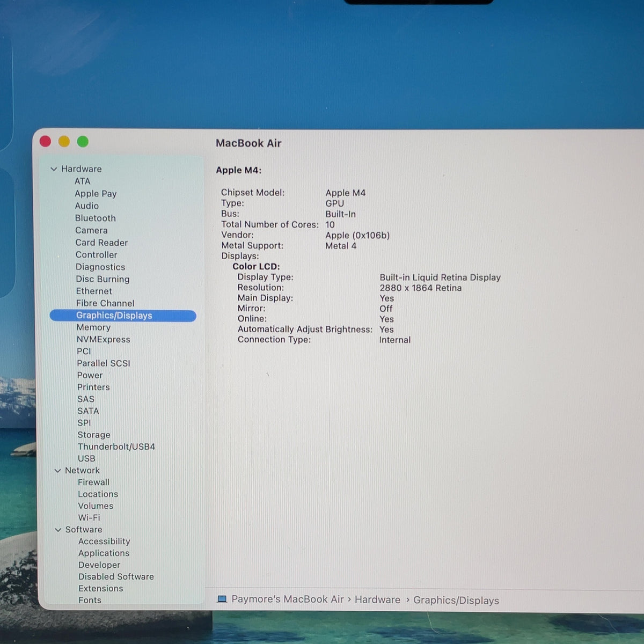
Task: Show Memory information
Action: coord(93,327)
